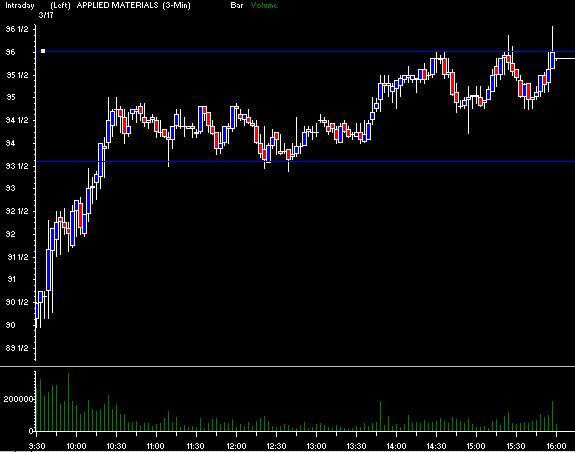
Task: Click the APPLIED MATERIALS (3-Min) title
Action: click(x=133, y=5)
